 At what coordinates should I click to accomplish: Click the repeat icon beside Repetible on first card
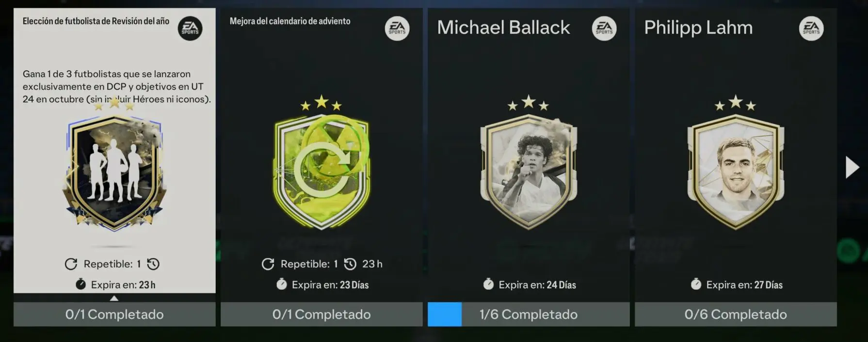71,264
